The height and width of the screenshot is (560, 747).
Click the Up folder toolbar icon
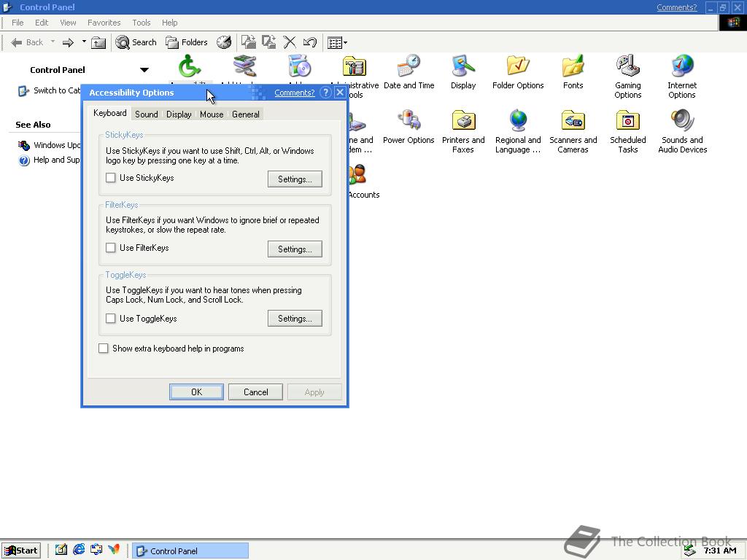coord(98,42)
